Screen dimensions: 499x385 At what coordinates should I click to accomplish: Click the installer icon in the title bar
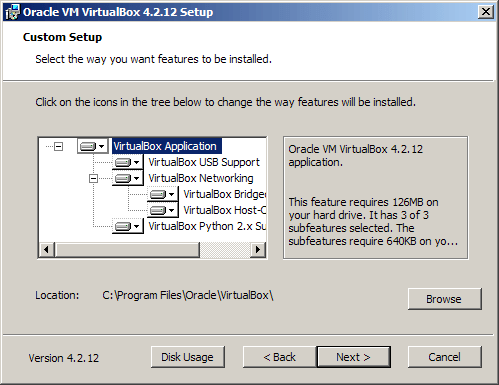[12, 12]
